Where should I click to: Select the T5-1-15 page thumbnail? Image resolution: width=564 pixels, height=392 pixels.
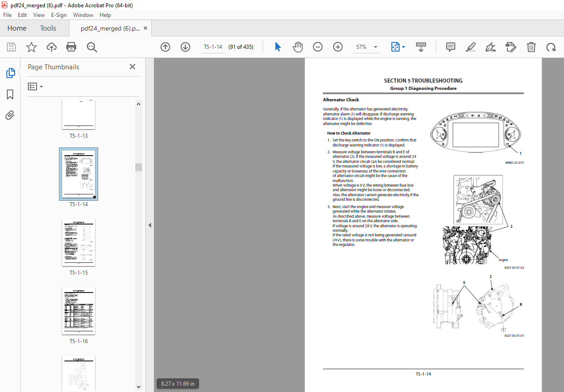point(79,243)
